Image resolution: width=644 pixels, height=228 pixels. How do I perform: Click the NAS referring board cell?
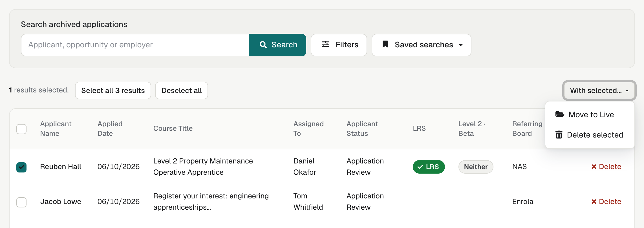point(519,167)
